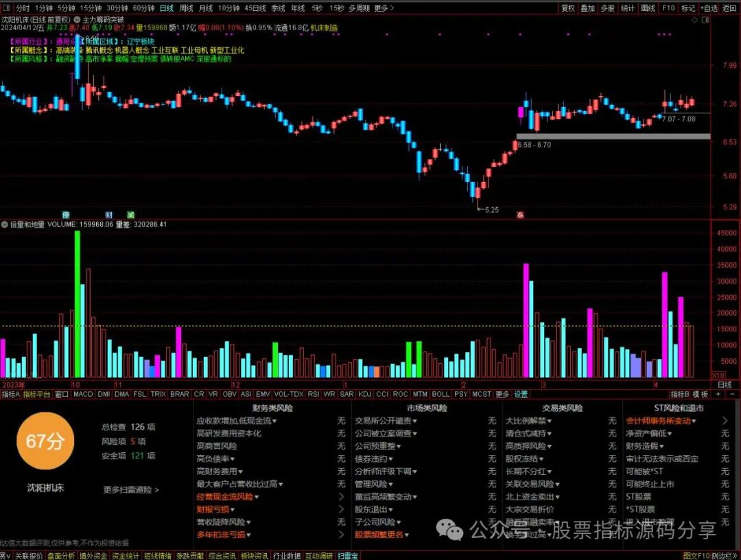Click the 叠加 overlay button
Viewport: 741px width, 560px height.
coord(588,8)
